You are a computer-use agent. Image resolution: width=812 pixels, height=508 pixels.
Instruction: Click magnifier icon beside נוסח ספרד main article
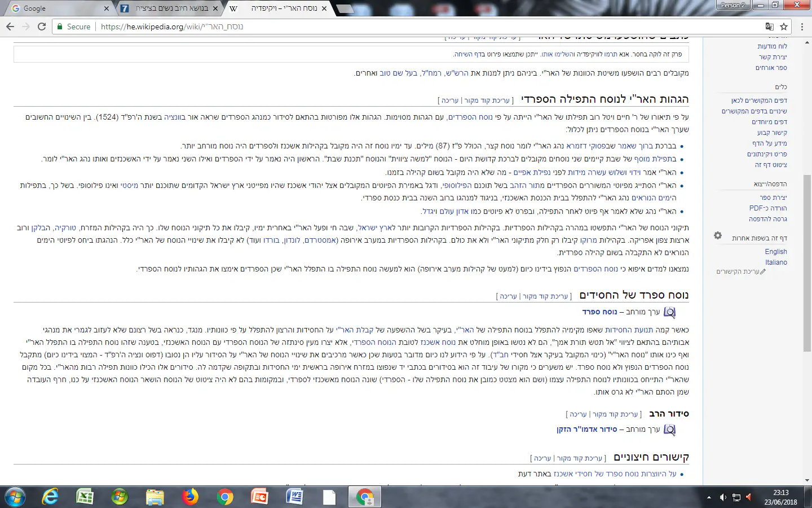coord(669,312)
